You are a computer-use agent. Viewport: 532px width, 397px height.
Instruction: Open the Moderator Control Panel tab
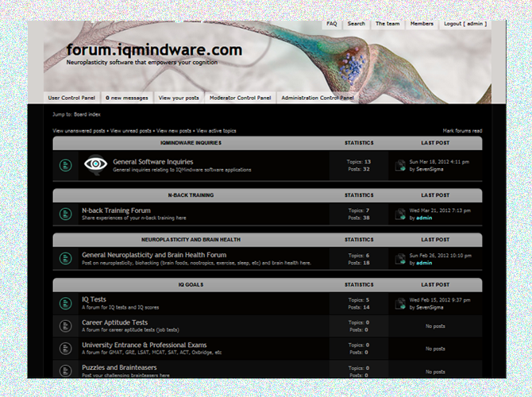pyautogui.click(x=241, y=98)
